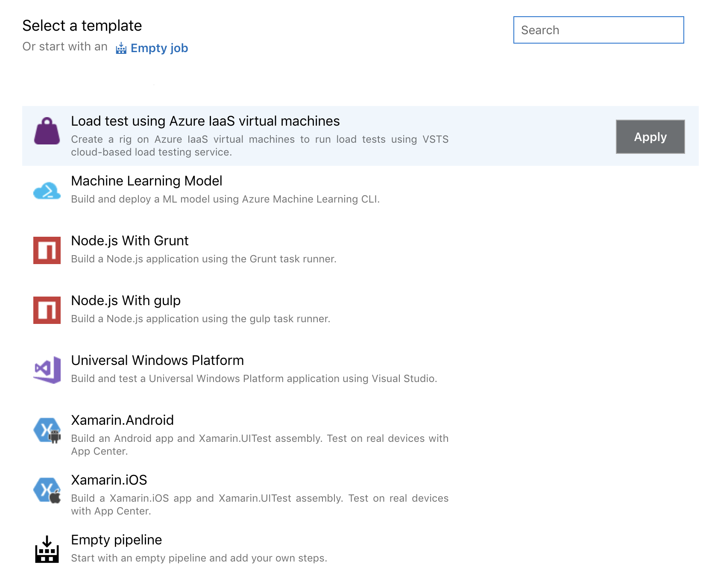Click the Apply button

coord(650,137)
